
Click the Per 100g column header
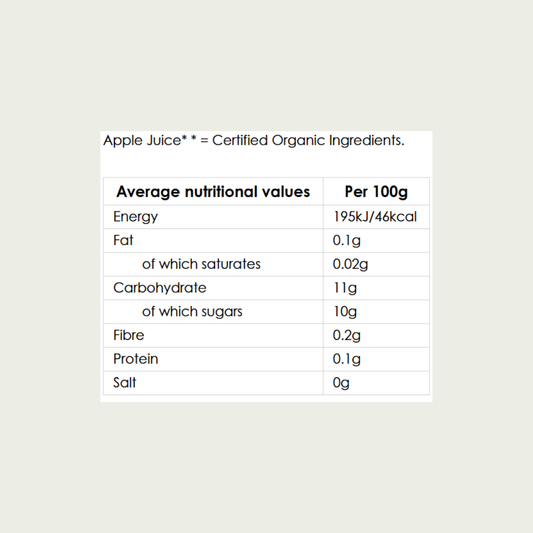tap(376, 192)
